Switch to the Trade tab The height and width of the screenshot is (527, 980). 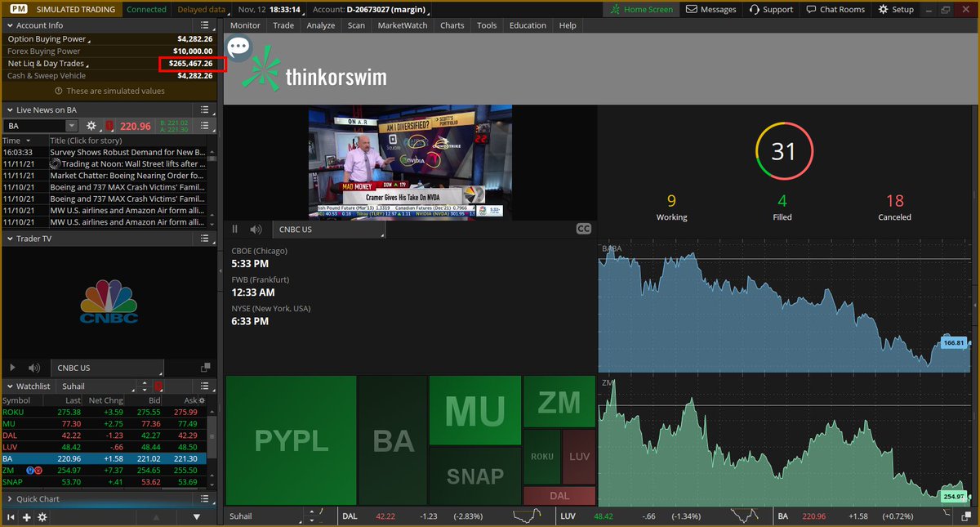pos(283,25)
